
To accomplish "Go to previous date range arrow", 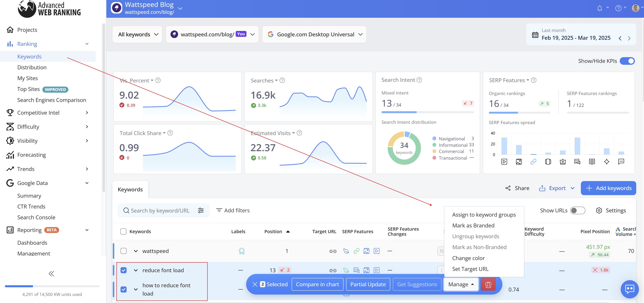I will coord(620,38).
